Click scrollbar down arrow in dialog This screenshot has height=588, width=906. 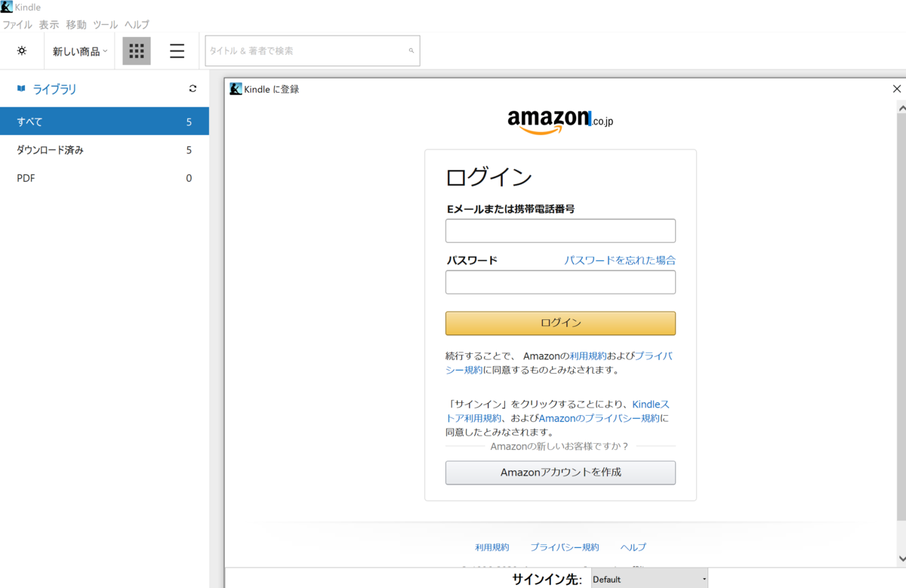click(x=901, y=559)
